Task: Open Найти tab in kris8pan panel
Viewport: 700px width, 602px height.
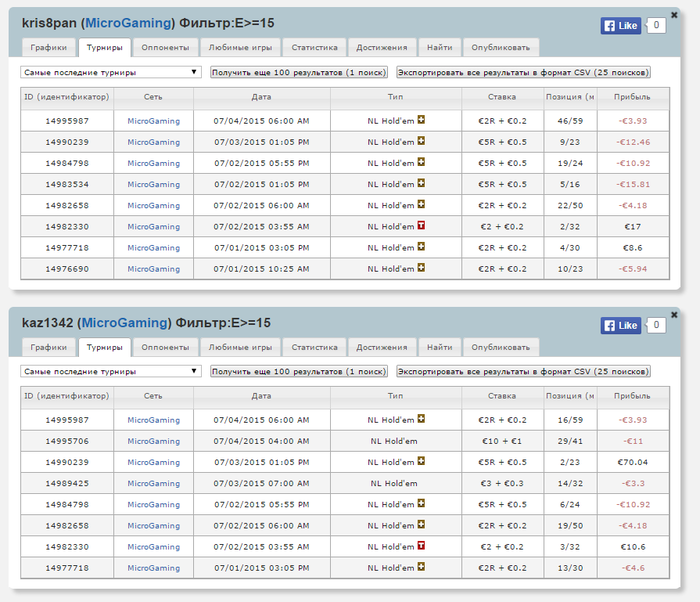Action: point(439,47)
